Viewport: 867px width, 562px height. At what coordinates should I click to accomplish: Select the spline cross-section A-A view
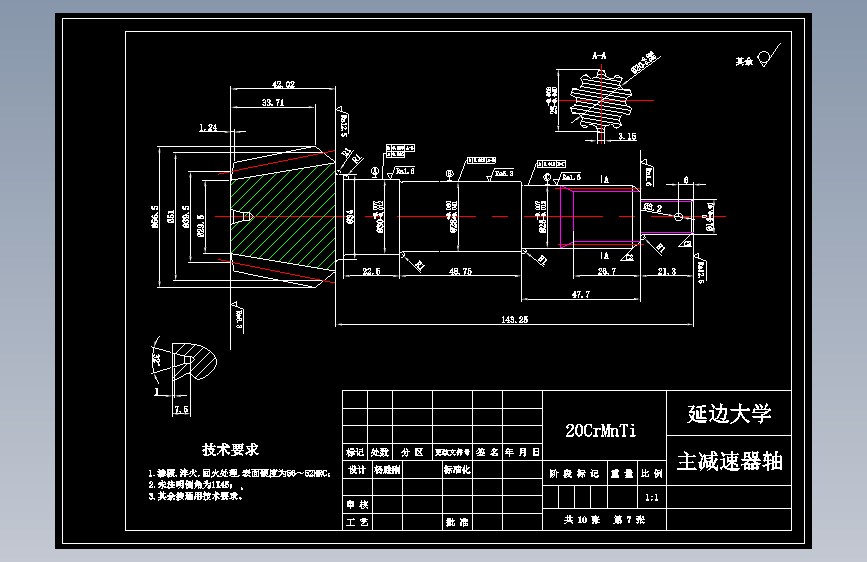pos(601,101)
